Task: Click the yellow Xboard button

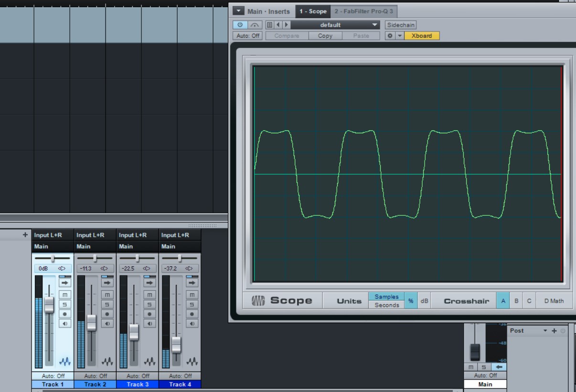Action: [422, 36]
